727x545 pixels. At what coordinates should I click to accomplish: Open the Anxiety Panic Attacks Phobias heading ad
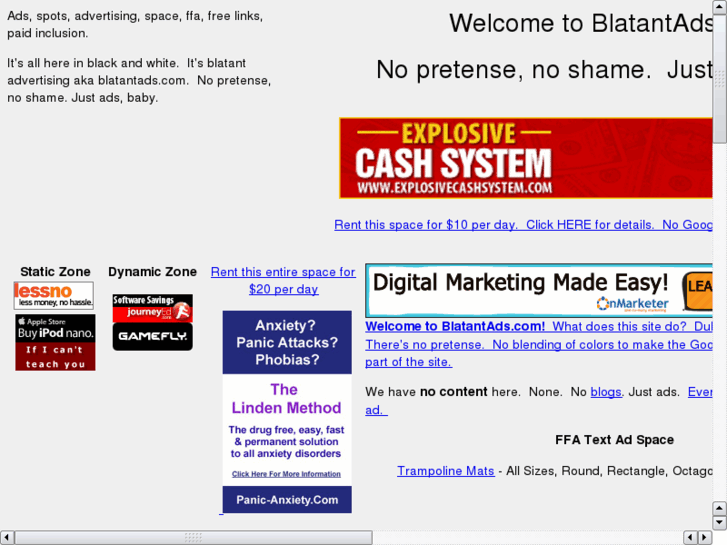point(287,342)
